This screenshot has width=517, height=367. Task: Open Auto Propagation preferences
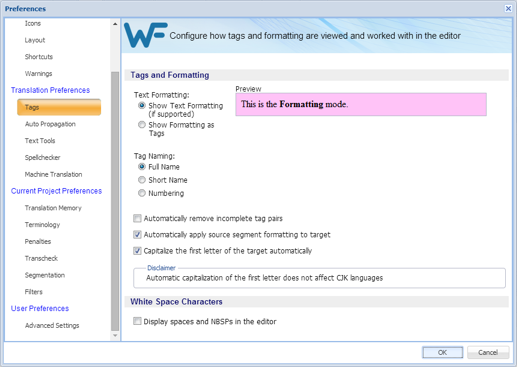tap(50, 124)
